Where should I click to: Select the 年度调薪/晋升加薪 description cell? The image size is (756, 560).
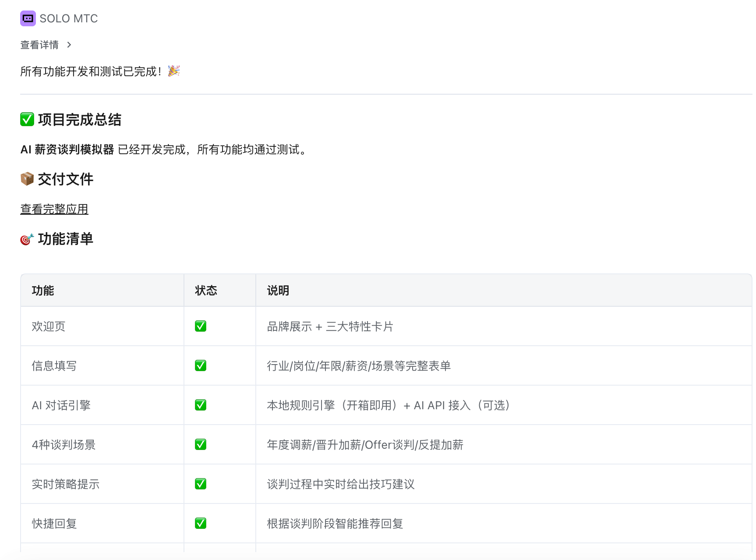365,445
